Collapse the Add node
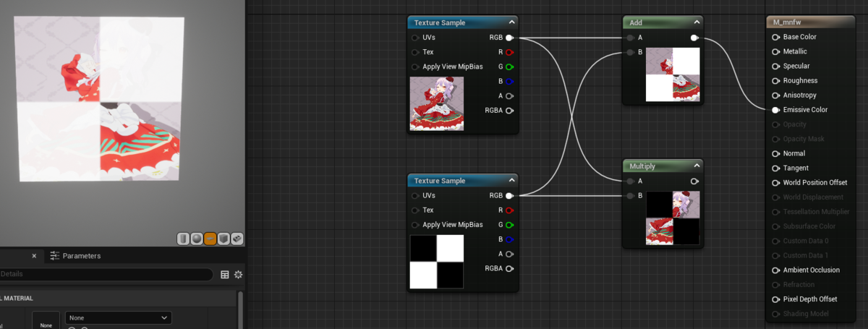This screenshot has width=868, height=329. click(x=697, y=22)
